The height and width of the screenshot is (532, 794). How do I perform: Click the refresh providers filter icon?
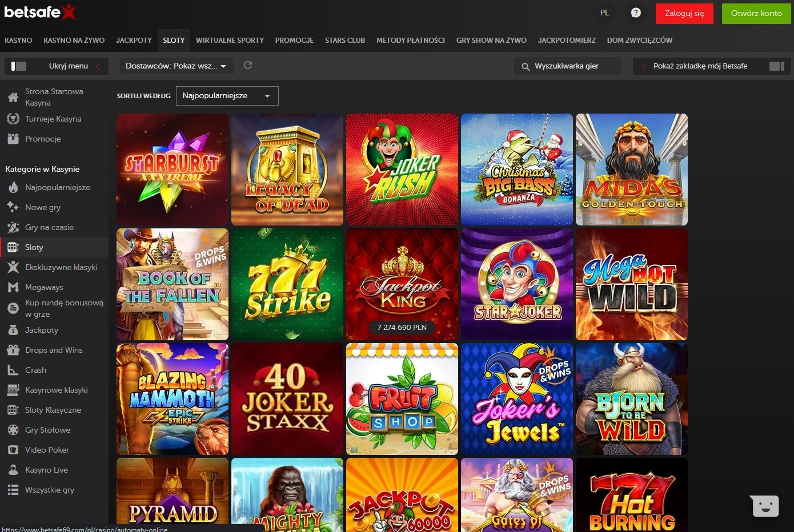point(248,66)
